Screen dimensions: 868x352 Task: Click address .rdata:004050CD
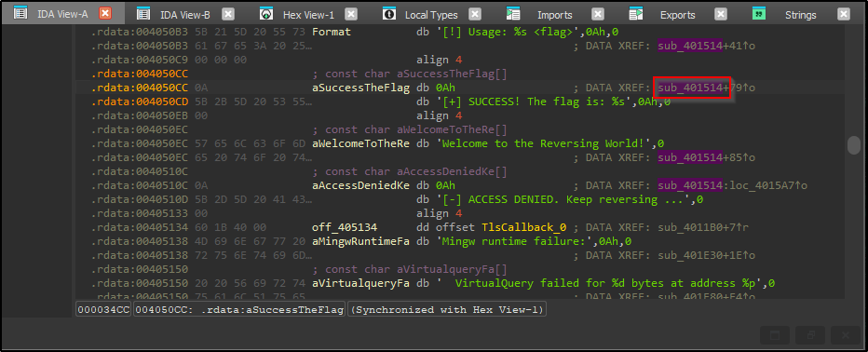click(x=140, y=102)
